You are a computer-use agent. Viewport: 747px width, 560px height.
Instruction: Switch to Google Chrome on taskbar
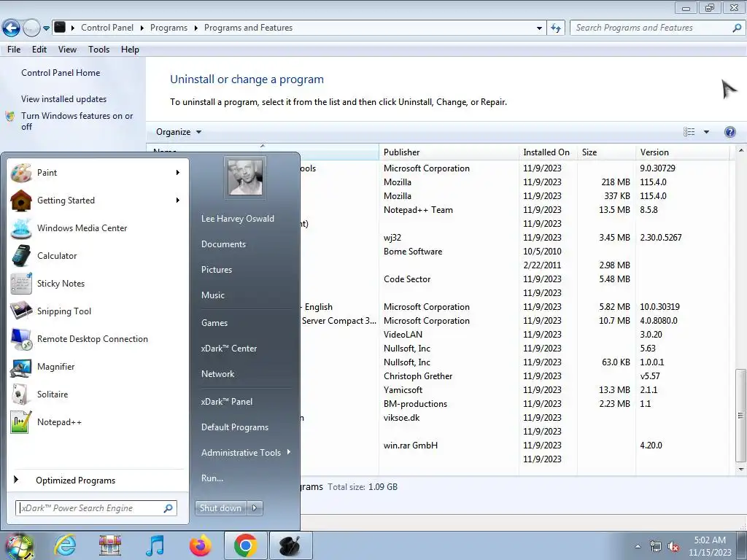245,545
